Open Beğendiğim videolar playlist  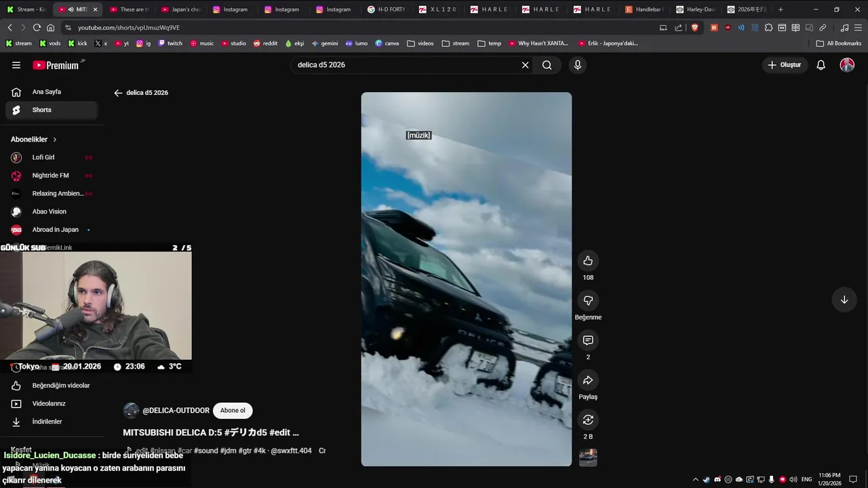(x=51, y=386)
